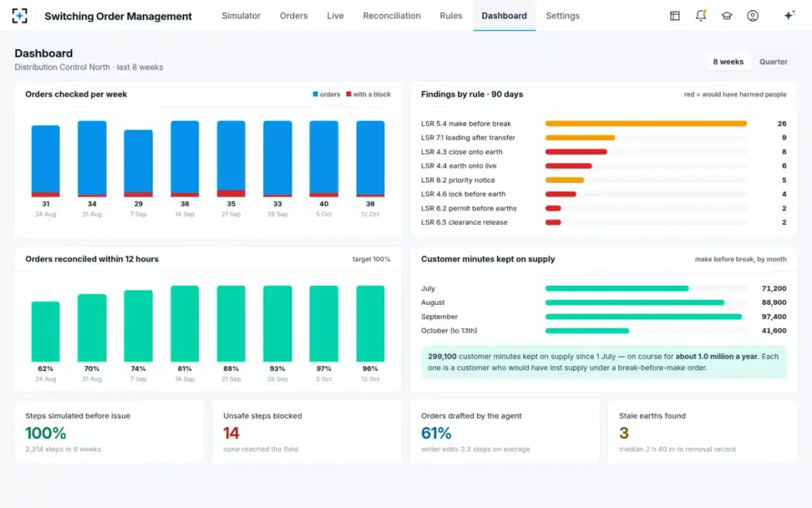The width and height of the screenshot is (812, 508).
Task: Click the 2,214 steps in 8 weeks text
Action: 63,449
